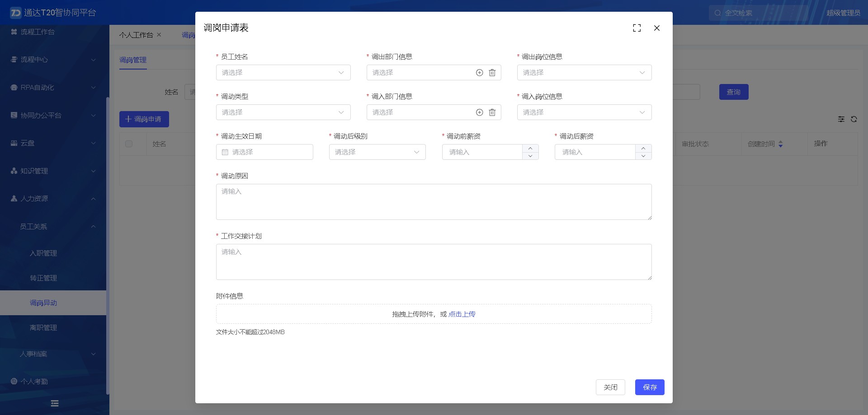This screenshot has width=868, height=415.
Task: Select the 调岗管理 tab
Action: coord(133,60)
